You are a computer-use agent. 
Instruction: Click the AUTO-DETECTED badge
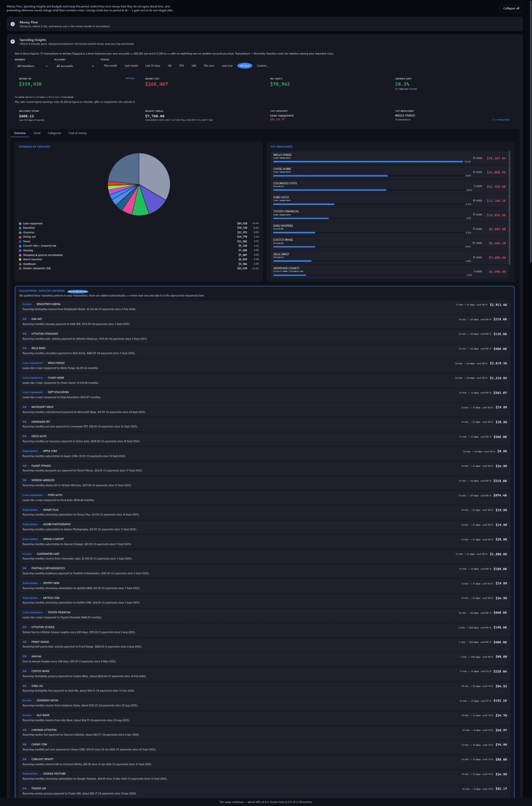pyautogui.click(x=78, y=291)
